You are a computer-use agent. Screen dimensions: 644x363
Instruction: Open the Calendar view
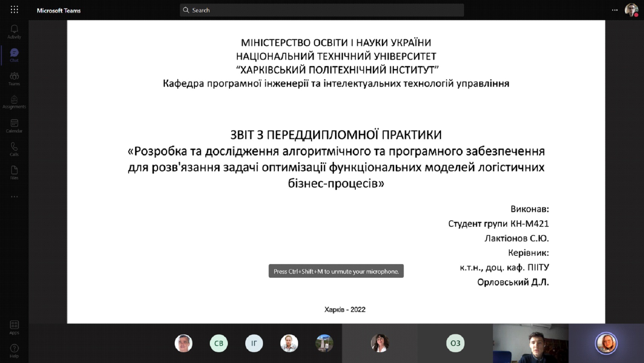[x=14, y=126]
